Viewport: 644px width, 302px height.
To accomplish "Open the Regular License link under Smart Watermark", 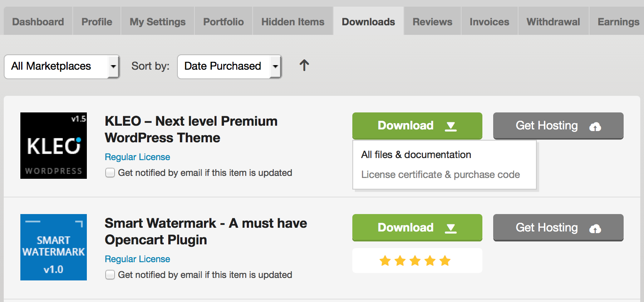I will [138, 259].
